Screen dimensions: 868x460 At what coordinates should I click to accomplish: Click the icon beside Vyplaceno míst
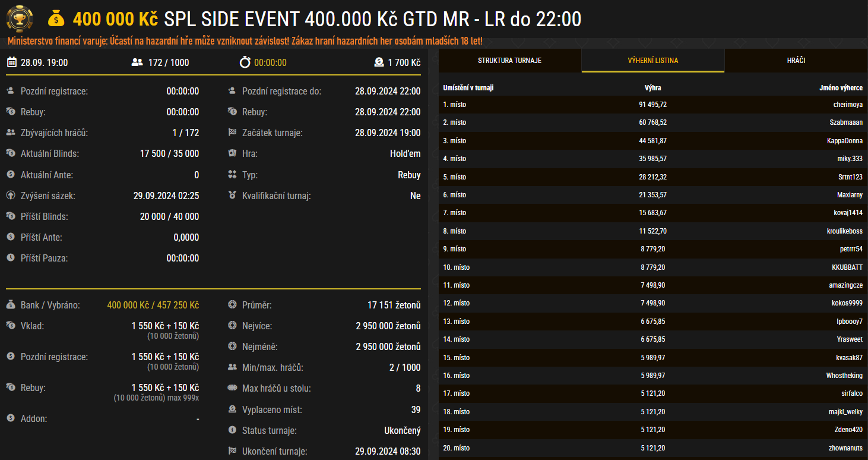(x=232, y=409)
